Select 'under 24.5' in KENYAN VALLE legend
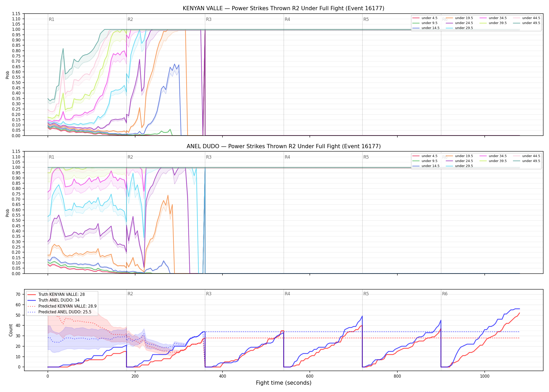The image size is (549, 392). [x=459, y=23]
